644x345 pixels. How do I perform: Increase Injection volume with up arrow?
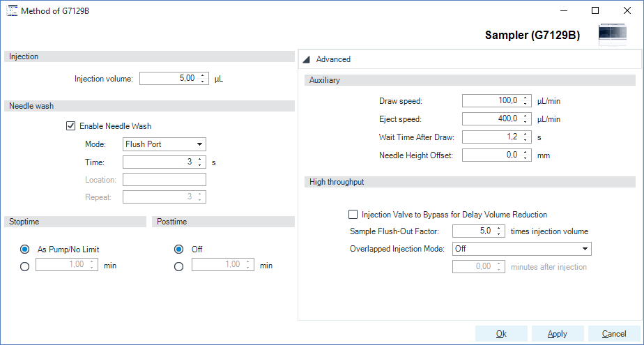click(203, 75)
